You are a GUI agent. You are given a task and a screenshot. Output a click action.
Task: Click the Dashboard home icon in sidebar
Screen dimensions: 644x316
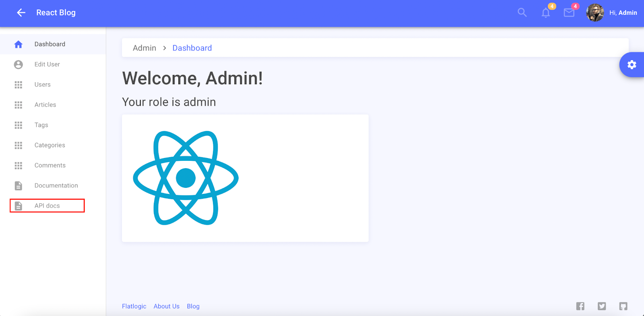coord(19,44)
